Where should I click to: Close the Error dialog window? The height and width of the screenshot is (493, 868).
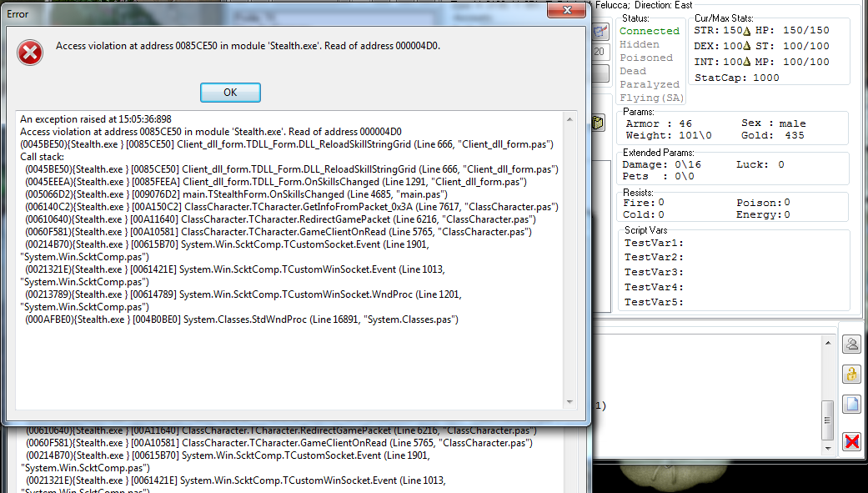569,13
